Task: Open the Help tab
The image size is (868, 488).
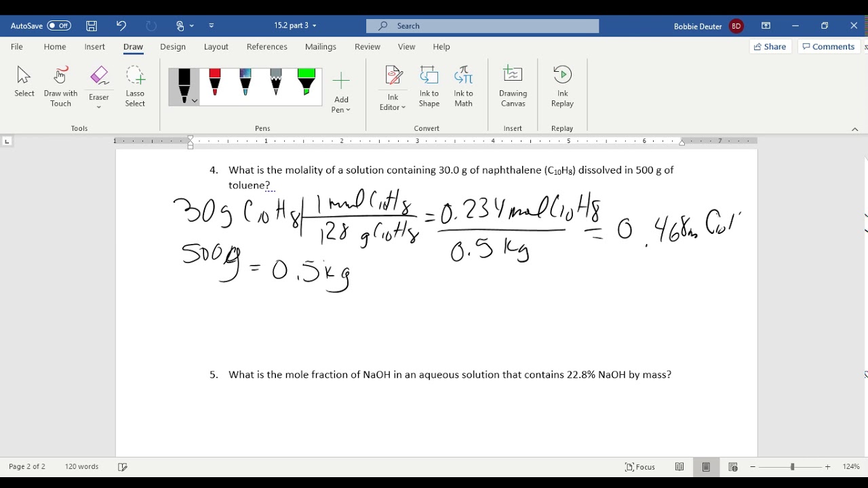Action: click(441, 47)
